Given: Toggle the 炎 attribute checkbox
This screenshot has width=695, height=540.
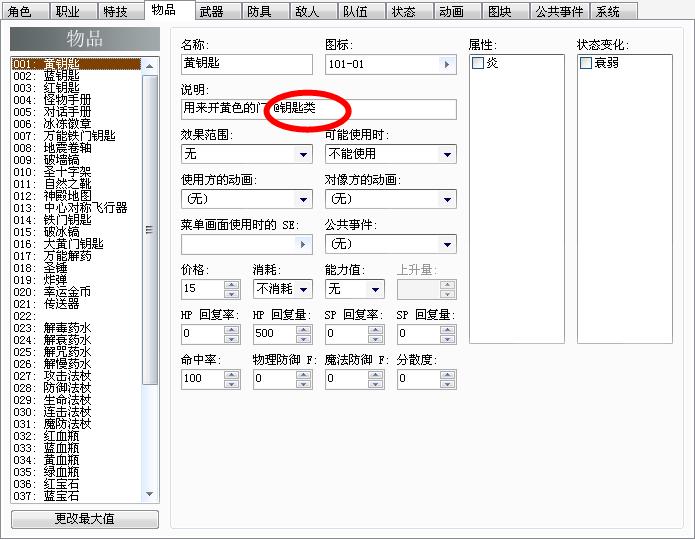Looking at the screenshot, I should pos(478,63).
